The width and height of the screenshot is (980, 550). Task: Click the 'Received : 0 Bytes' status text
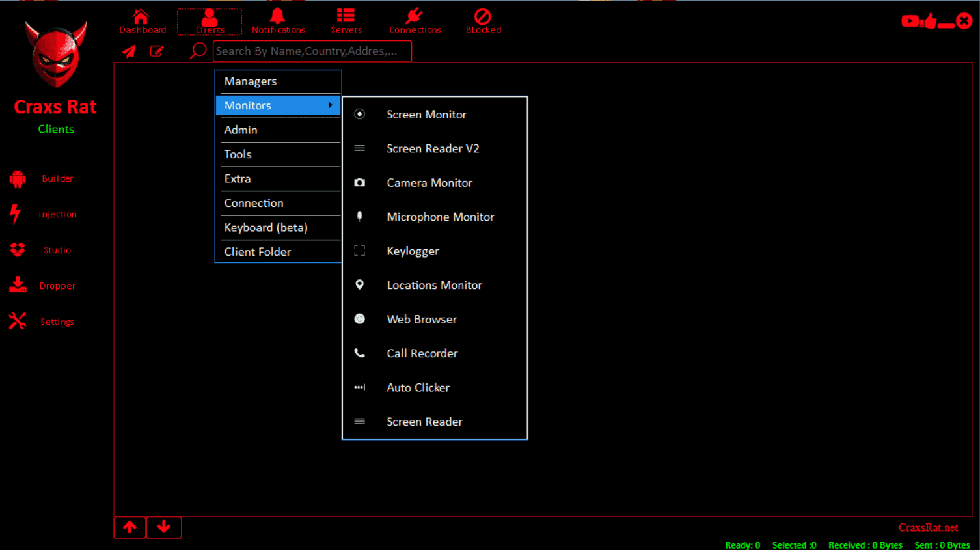click(865, 545)
